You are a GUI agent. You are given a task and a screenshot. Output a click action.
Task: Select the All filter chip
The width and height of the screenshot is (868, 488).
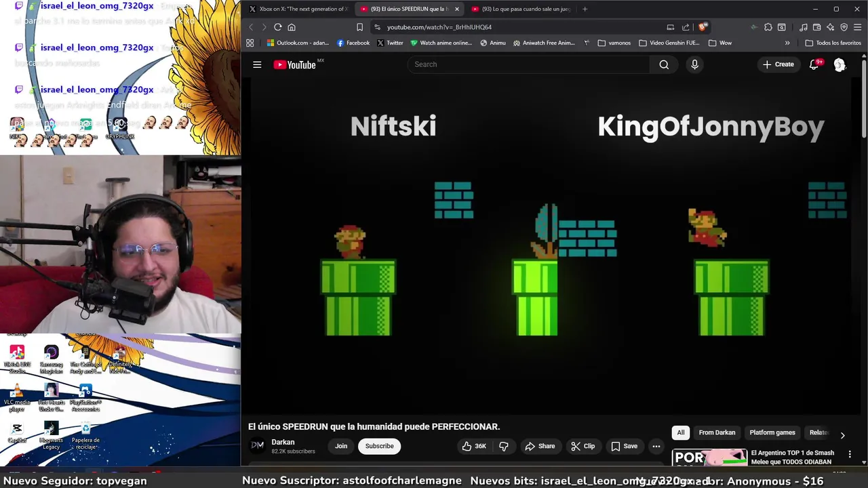681,432
